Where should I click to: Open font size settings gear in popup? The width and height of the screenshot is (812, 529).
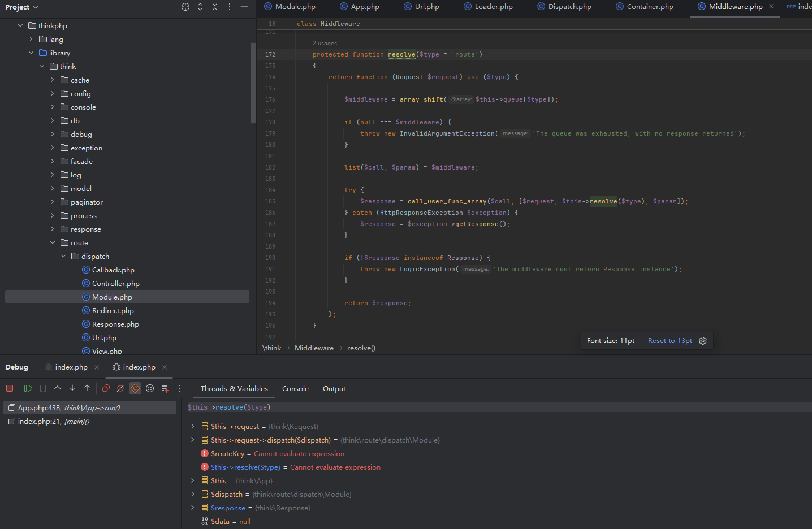click(x=703, y=341)
